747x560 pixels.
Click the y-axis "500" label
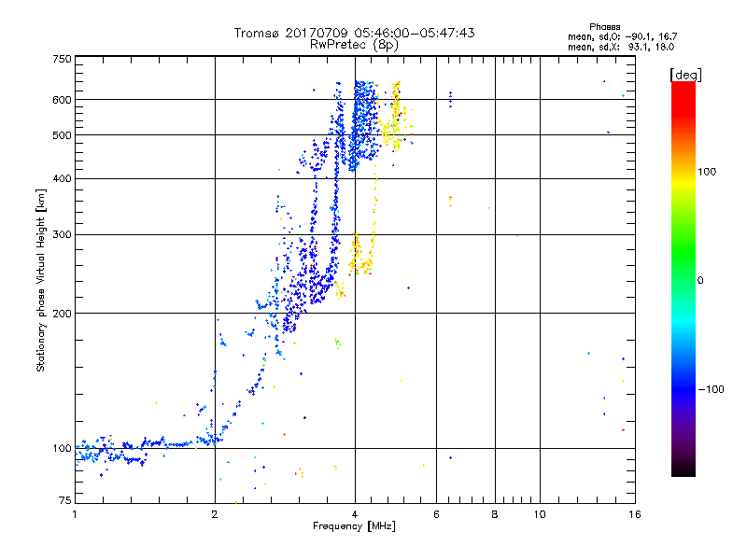pos(62,135)
